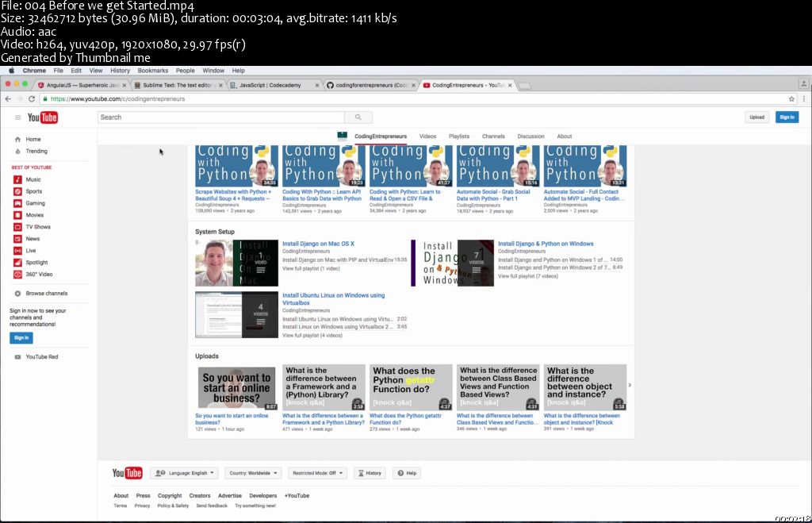812x523 pixels.
Task: Open the Window menu in the menu bar
Action: 213,71
